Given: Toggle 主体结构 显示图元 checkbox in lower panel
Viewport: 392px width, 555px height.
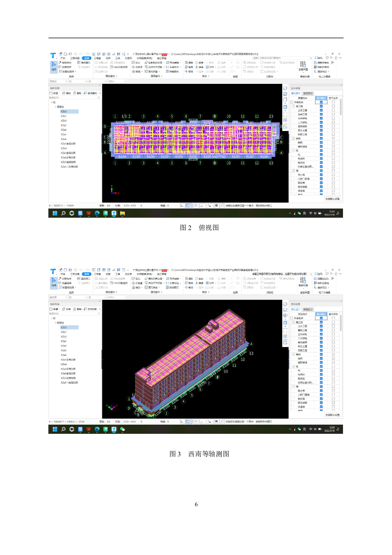Looking at the screenshot, I should pyautogui.click(x=321, y=334).
